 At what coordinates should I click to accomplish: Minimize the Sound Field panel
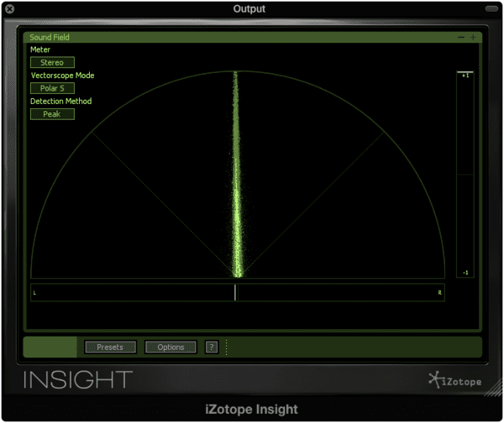click(x=460, y=38)
